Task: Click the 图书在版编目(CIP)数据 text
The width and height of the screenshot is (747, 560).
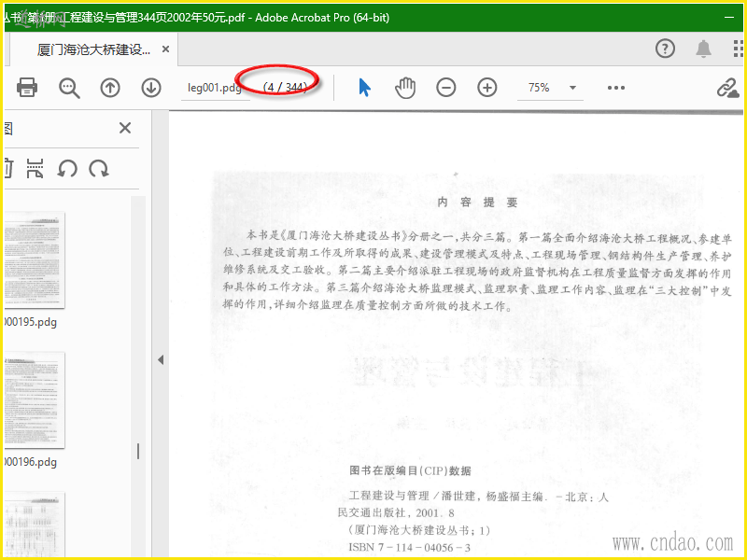Action: coord(410,470)
